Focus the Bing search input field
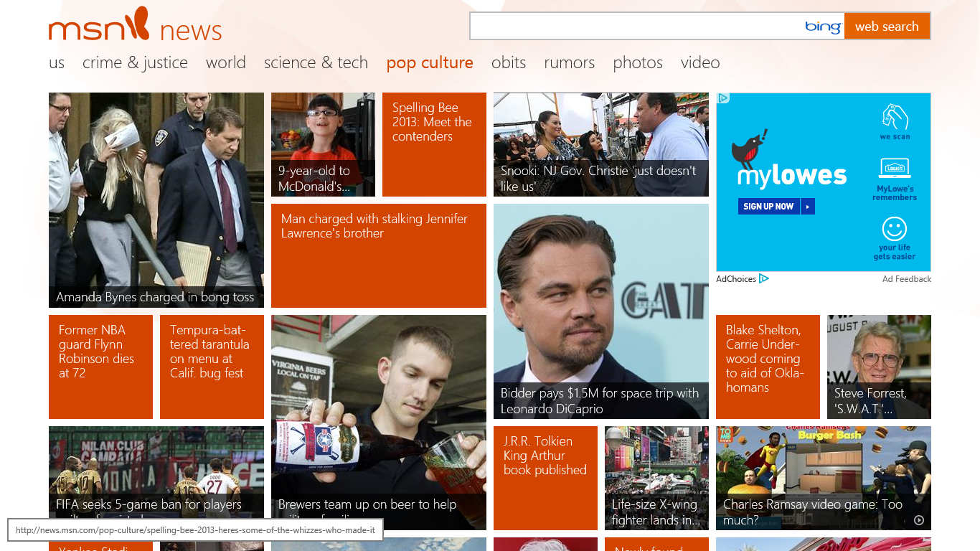 point(635,27)
